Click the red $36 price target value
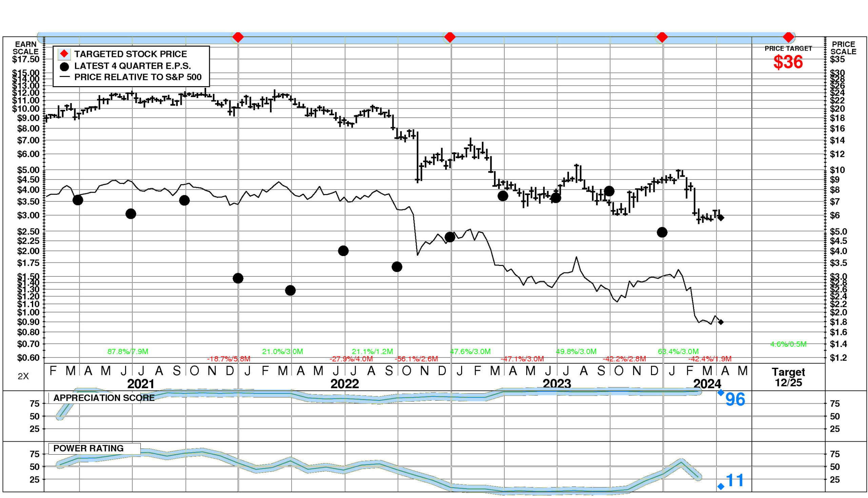The width and height of the screenshot is (868, 498). pos(788,62)
